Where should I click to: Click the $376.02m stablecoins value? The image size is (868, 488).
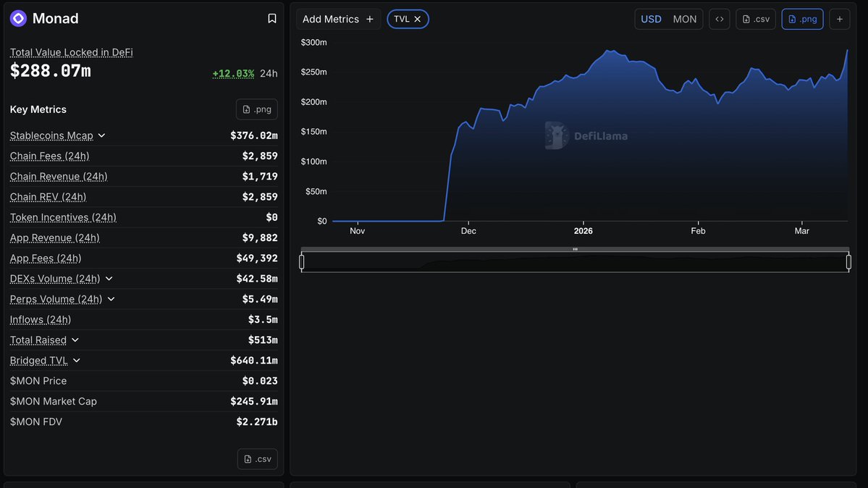click(254, 135)
